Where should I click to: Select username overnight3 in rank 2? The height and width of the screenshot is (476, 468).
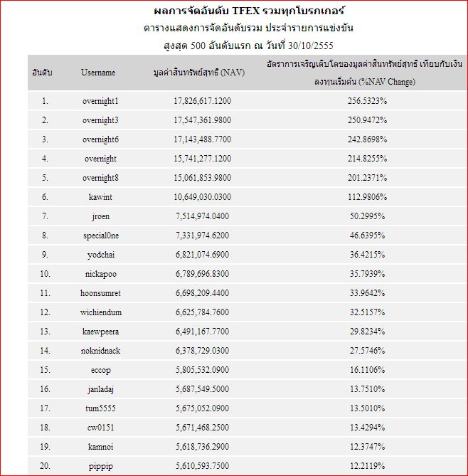100,120
